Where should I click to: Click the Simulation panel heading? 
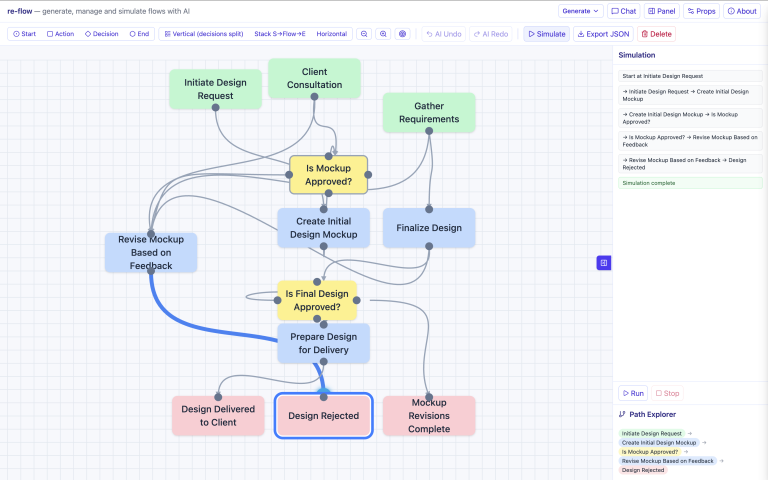click(x=637, y=55)
